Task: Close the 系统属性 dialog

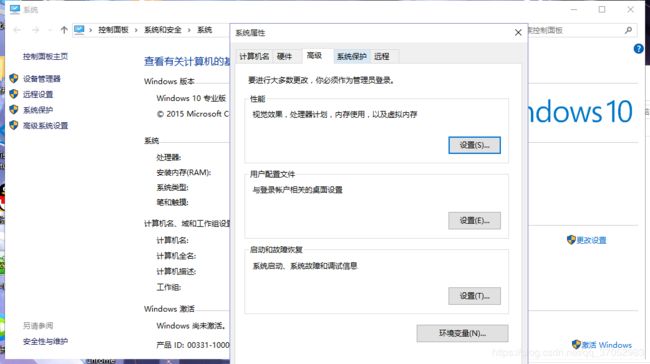Action: [518, 32]
